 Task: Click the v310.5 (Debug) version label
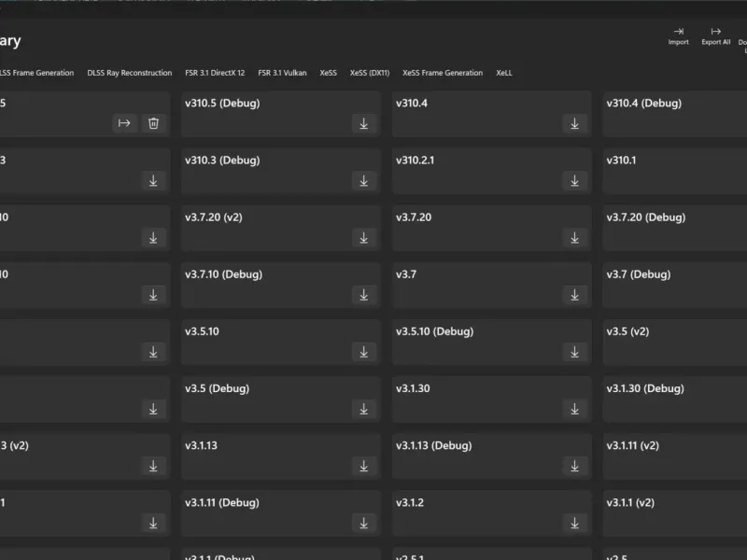[x=222, y=104]
